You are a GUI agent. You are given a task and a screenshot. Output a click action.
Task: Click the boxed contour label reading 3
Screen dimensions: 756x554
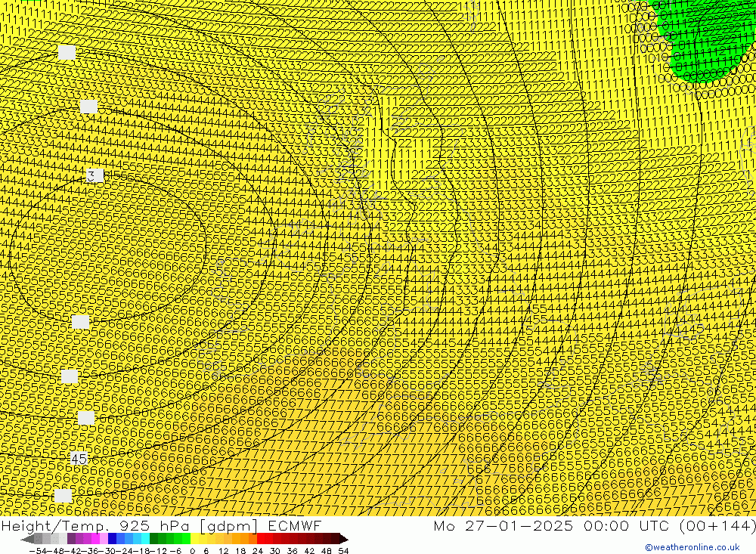[x=91, y=175]
